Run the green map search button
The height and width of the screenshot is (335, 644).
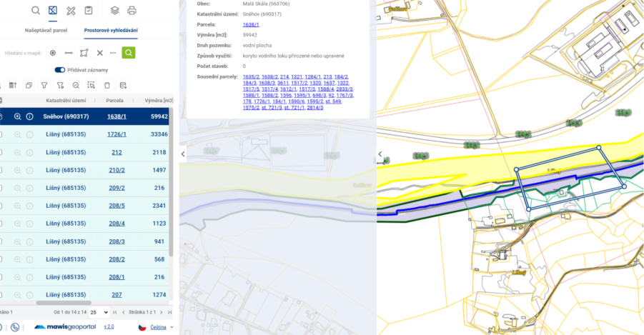128,53
